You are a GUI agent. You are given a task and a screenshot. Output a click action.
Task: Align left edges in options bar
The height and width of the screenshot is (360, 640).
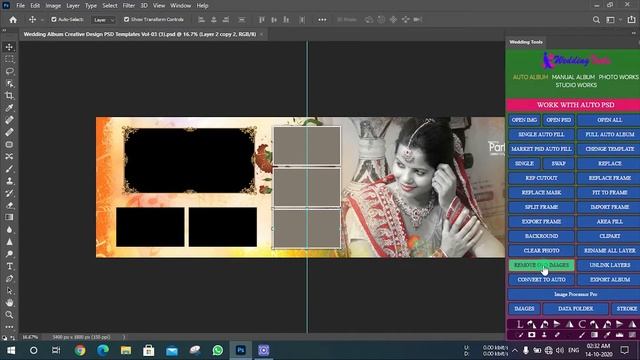201,20
